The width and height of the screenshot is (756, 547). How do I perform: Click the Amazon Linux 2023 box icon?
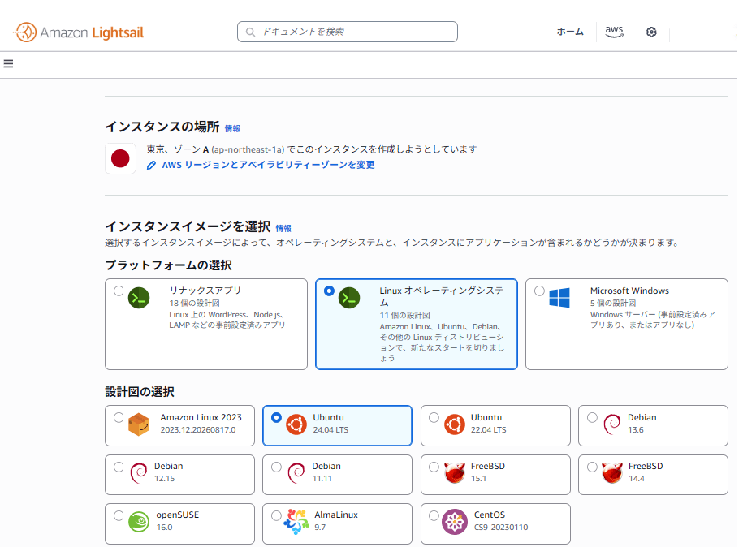click(139, 424)
